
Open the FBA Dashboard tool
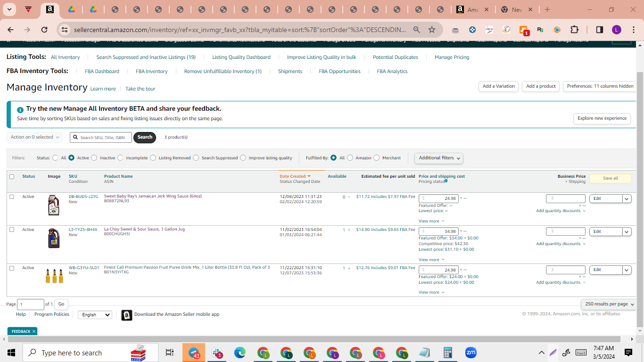pos(102,71)
